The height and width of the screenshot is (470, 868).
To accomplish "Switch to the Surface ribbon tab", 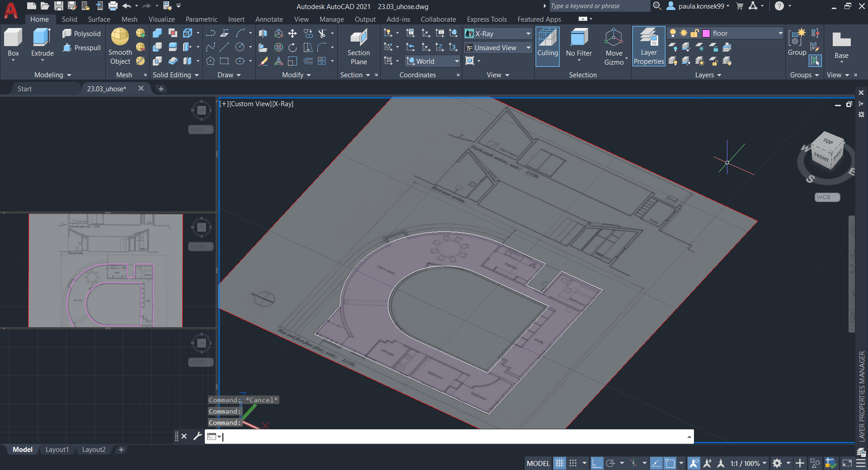I will tap(99, 19).
